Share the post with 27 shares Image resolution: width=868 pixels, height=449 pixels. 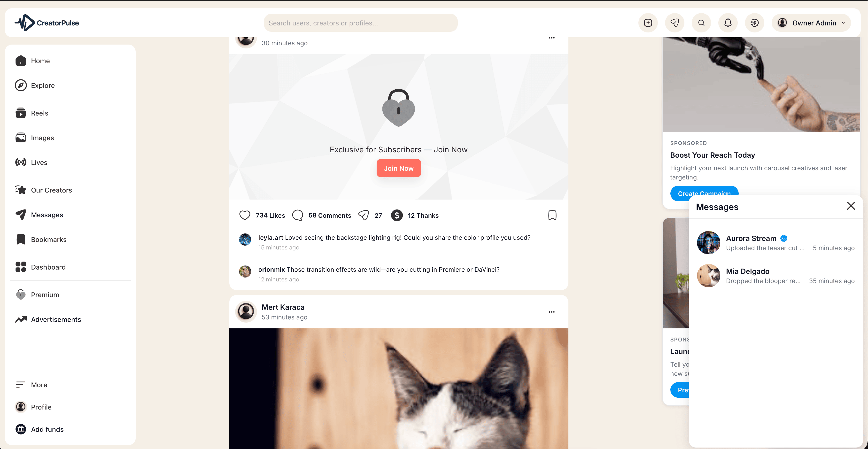click(x=363, y=215)
